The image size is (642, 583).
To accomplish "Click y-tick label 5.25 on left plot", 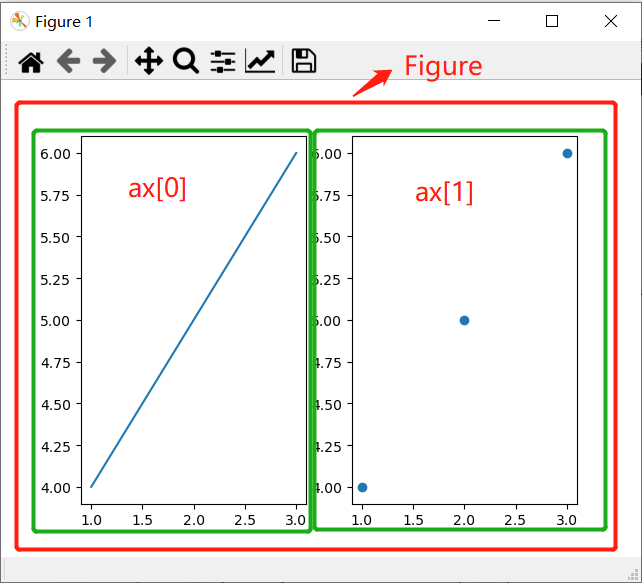I will [x=55, y=280].
